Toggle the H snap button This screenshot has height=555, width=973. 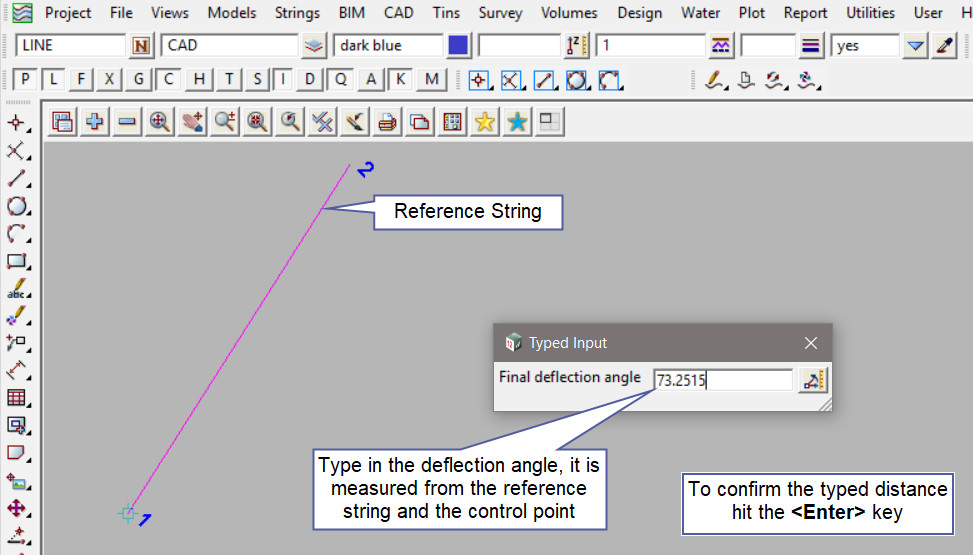[199, 79]
